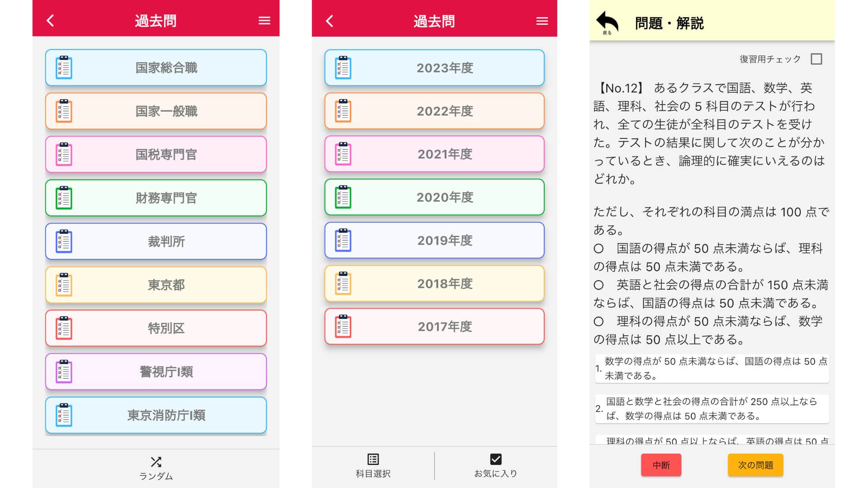Tap clipboard icon beside 2020年度
Image resolution: width=868 pixels, height=488 pixels.
(x=343, y=197)
